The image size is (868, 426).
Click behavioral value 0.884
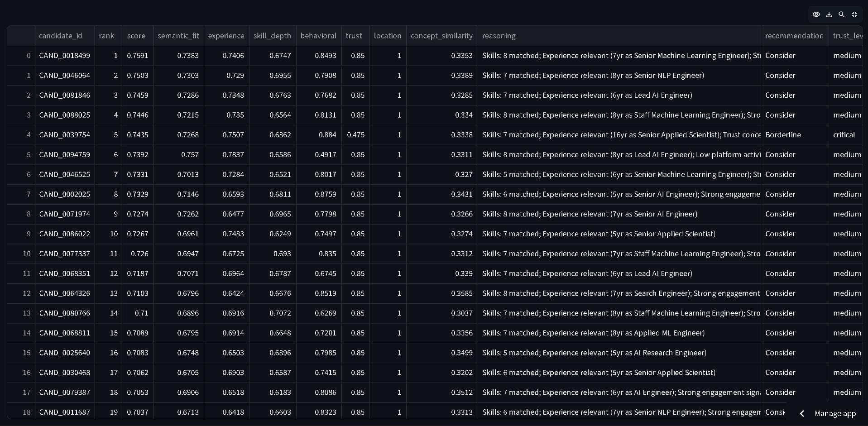coord(319,135)
